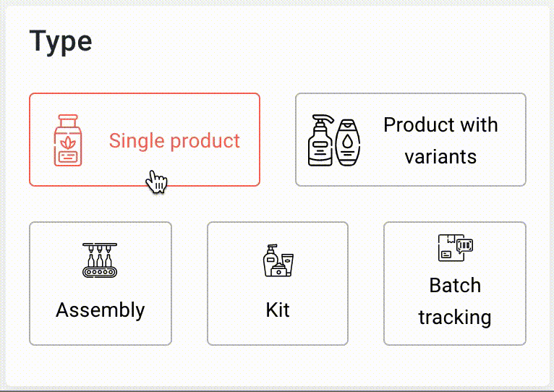Screen dimensions: 554x392
Task: Choose the Product with variants option card
Action: 411,140
